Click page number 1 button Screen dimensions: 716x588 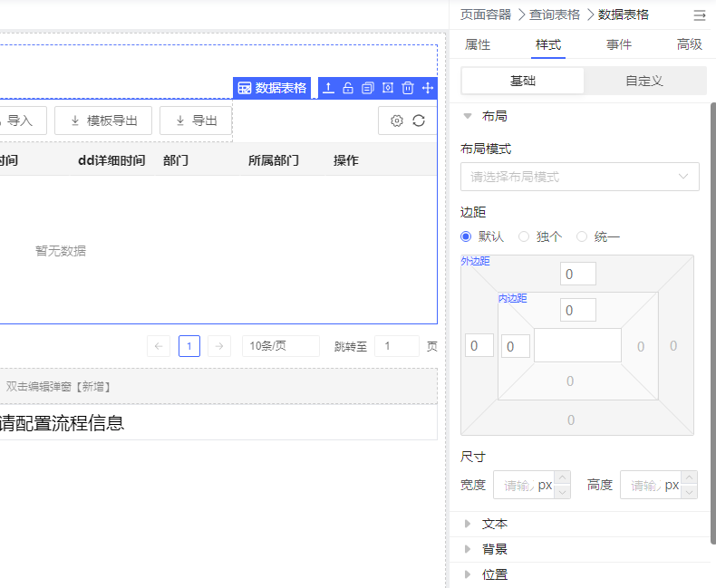(189, 346)
